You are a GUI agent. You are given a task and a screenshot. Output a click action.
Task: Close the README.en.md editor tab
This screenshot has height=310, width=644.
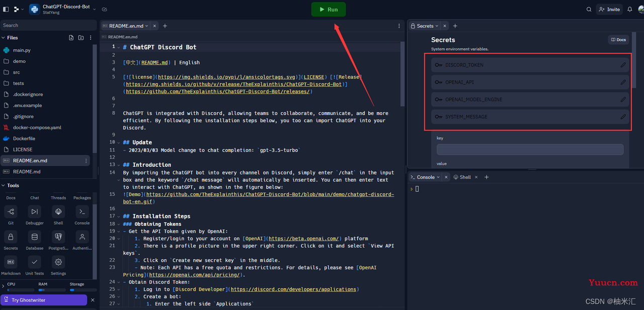coord(154,26)
